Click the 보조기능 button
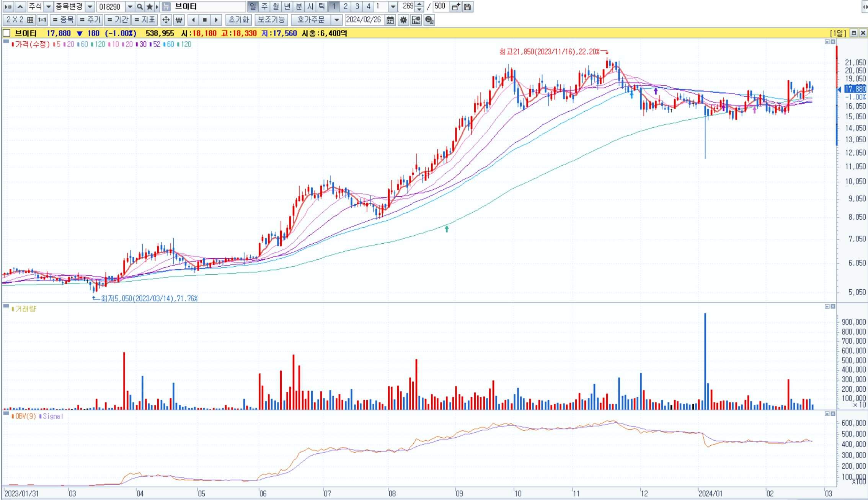This screenshot has height=500, width=868. (271, 20)
